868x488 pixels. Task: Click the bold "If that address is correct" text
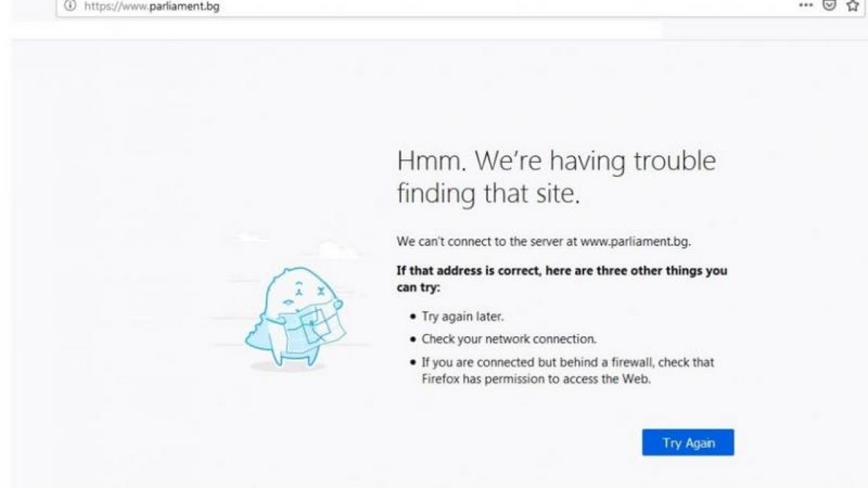pos(561,270)
